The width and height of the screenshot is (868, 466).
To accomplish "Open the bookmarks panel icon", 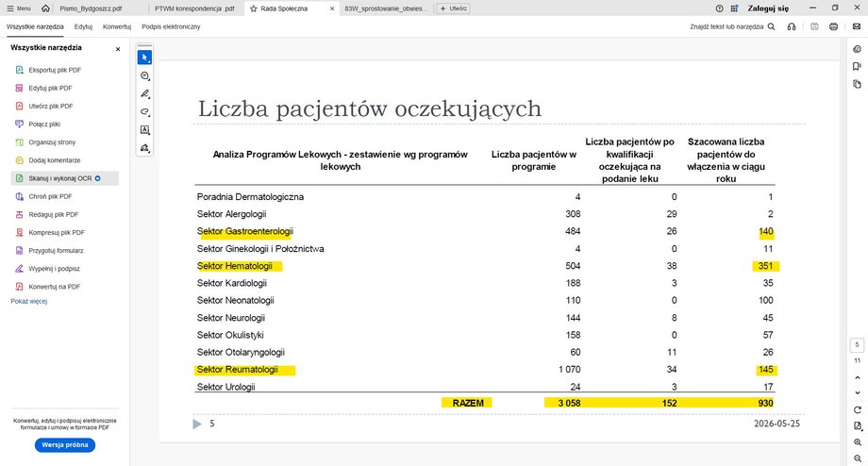I will click(x=857, y=66).
